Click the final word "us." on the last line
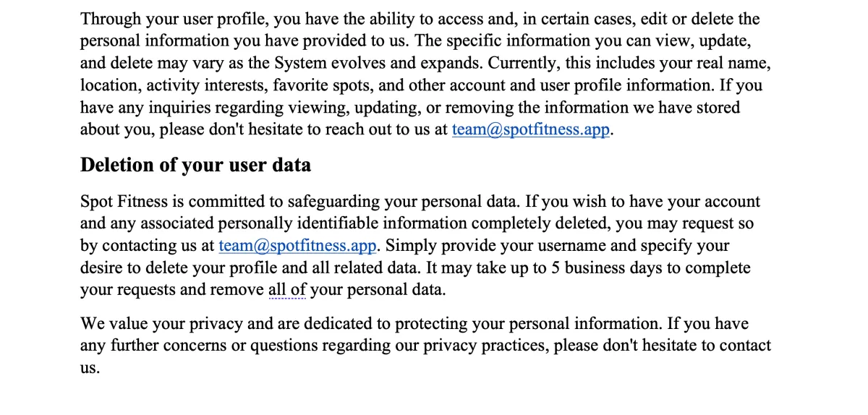This screenshot has height=415, width=868. coord(90,368)
